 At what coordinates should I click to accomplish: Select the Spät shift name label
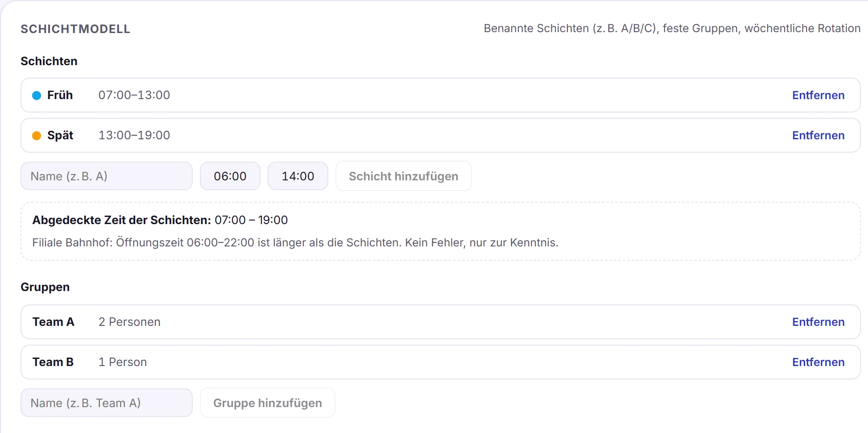tap(60, 135)
